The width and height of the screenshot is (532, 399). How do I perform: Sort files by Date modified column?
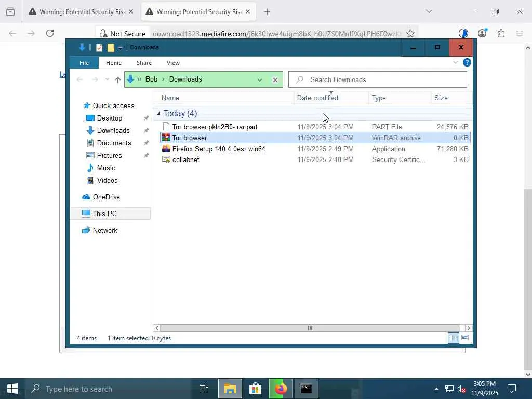click(x=331, y=98)
